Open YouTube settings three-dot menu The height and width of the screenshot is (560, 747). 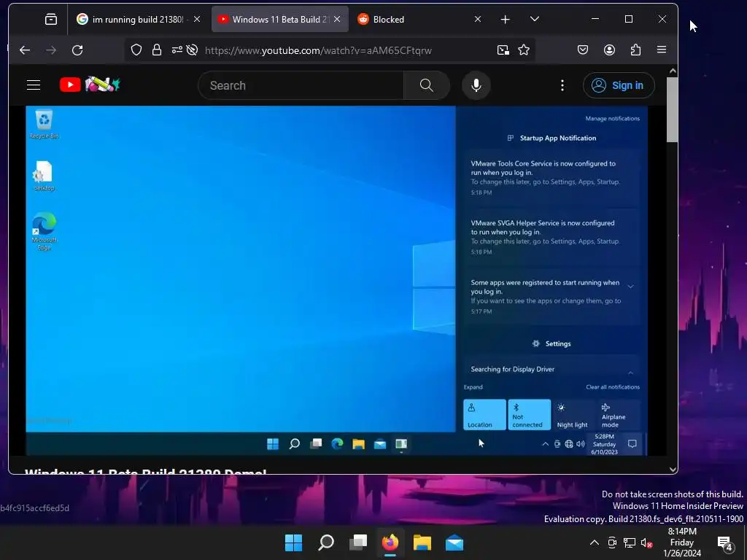pyautogui.click(x=562, y=85)
